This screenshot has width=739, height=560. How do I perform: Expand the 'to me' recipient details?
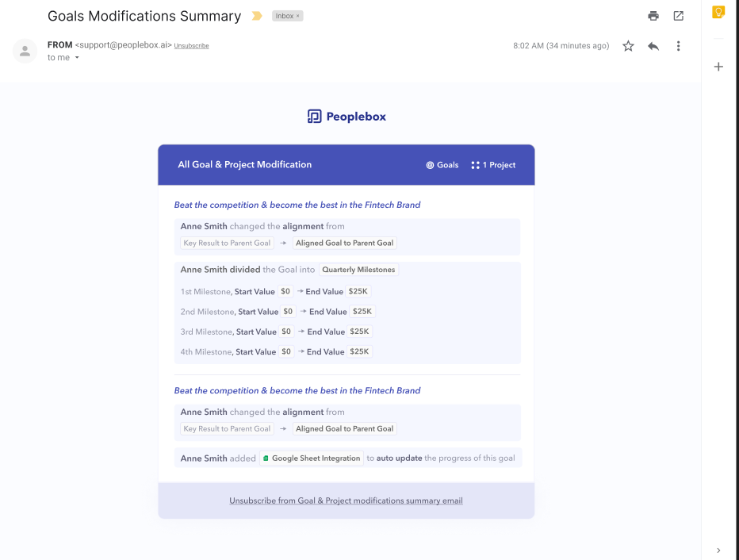click(x=77, y=58)
